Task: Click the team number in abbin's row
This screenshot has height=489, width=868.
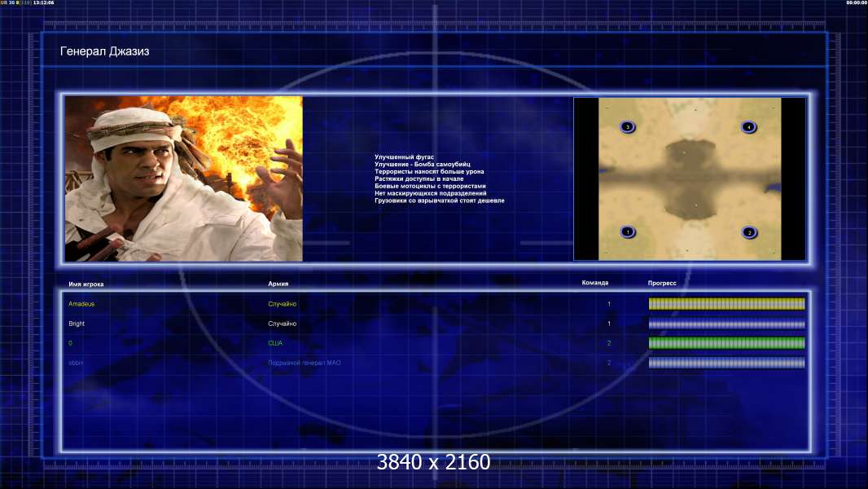Action: click(609, 363)
